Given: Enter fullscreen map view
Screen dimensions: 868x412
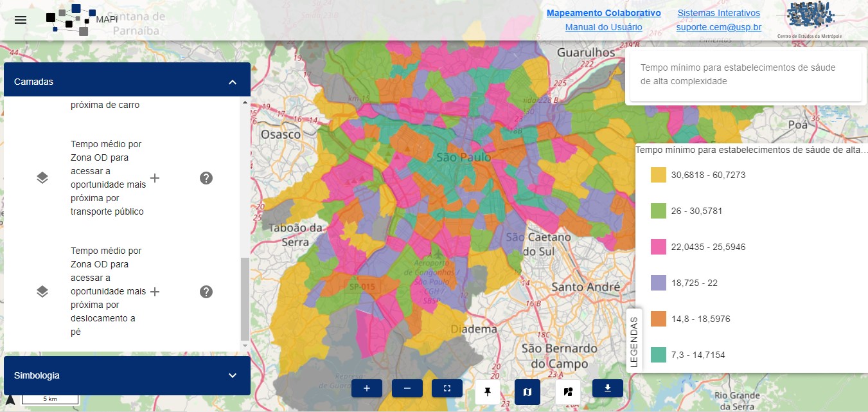Looking at the screenshot, I should (x=447, y=388).
